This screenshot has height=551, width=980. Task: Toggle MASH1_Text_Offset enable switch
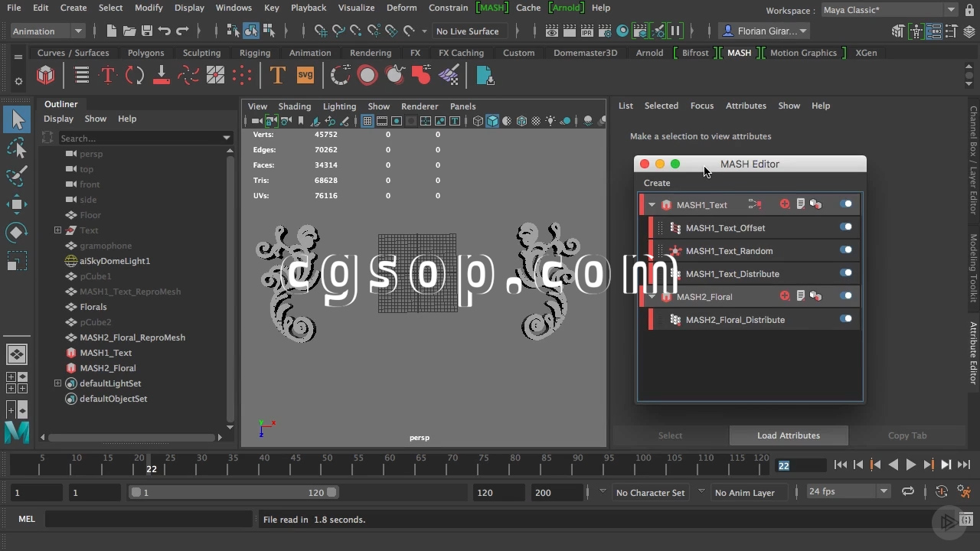846,227
